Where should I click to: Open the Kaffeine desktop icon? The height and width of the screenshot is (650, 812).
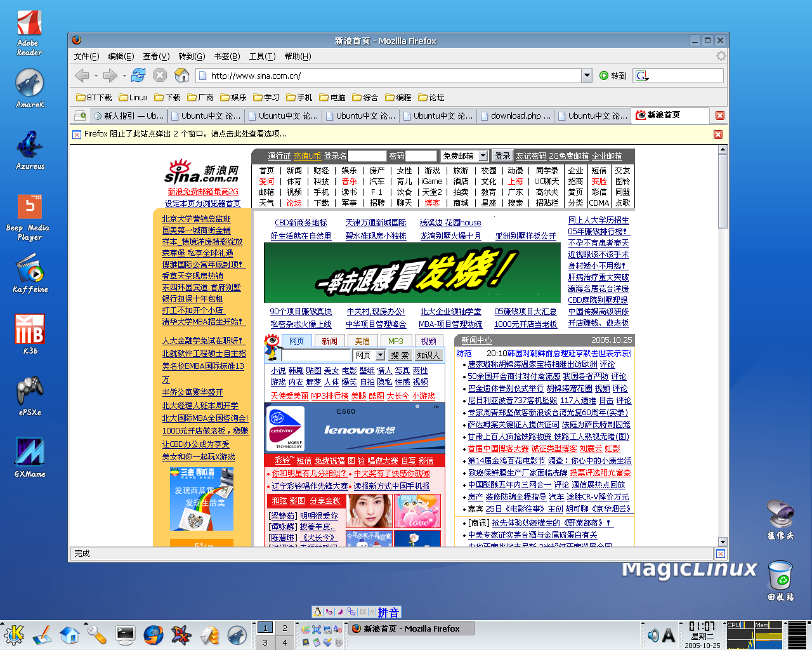[30, 273]
